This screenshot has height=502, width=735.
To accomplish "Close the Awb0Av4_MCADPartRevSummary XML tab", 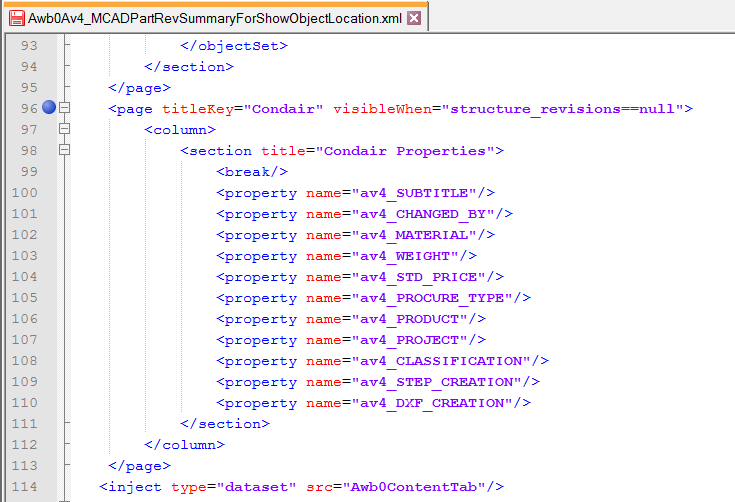I will pyautogui.click(x=415, y=19).
